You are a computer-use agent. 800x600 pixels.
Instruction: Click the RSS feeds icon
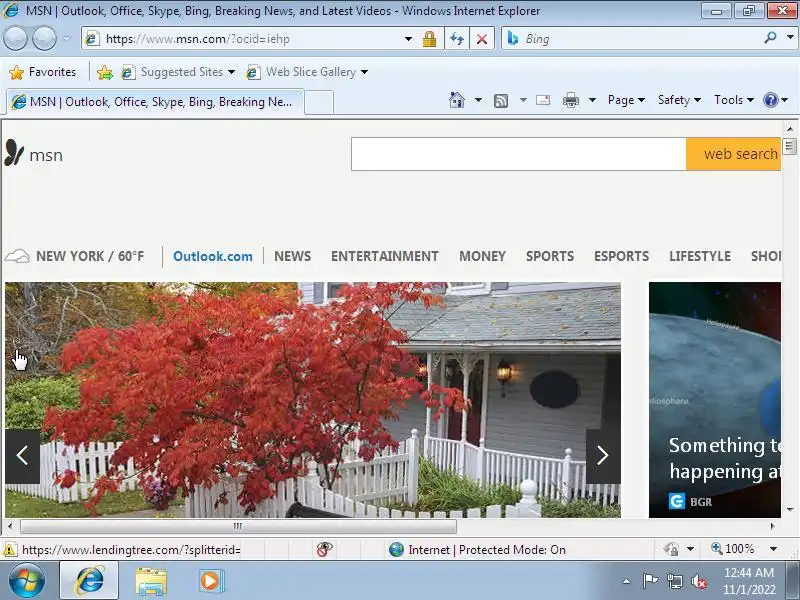(501, 101)
